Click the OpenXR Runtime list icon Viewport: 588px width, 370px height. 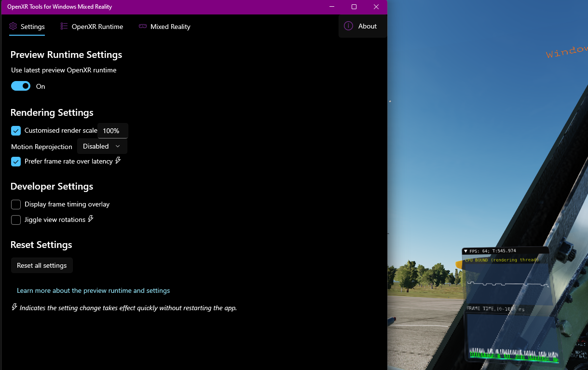64,27
